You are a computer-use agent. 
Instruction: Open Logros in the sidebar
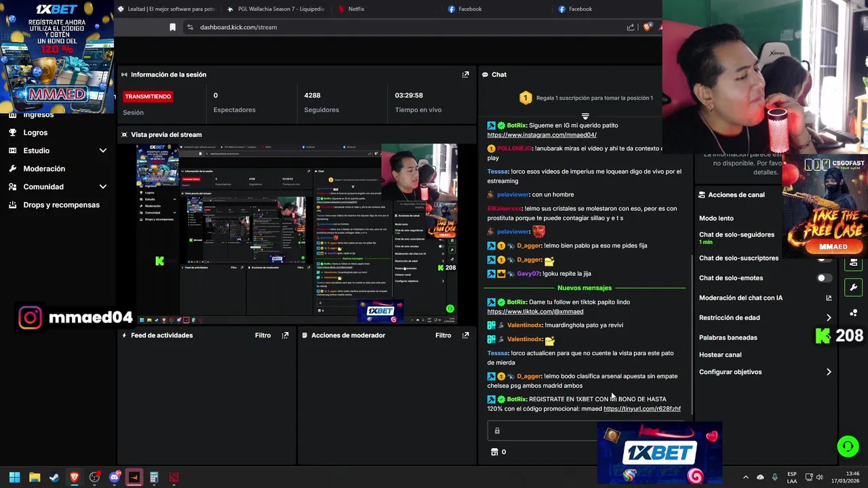pyautogui.click(x=35, y=133)
